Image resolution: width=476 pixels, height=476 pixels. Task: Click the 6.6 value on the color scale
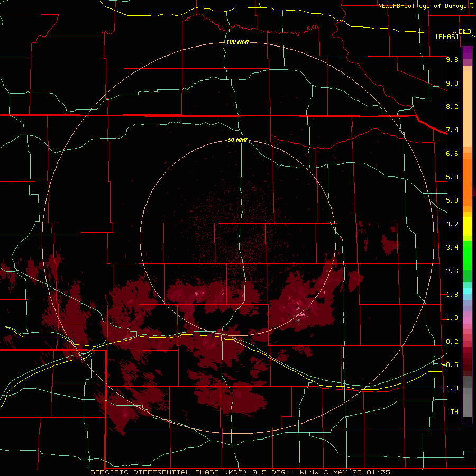click(452, 153)
